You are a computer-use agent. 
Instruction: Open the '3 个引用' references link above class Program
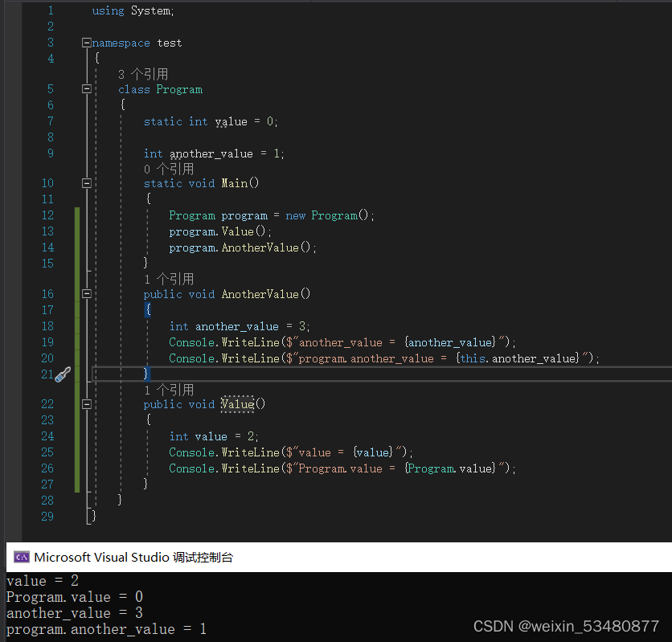[143, 74]
